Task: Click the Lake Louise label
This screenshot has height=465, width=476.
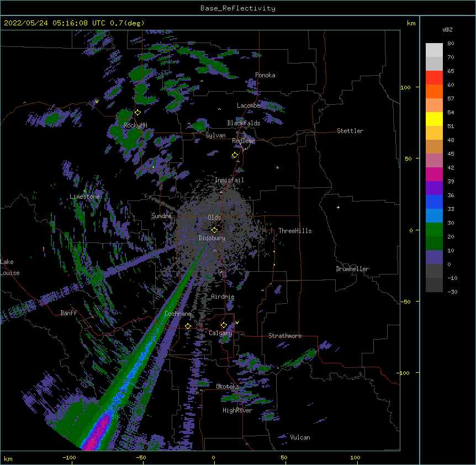Action: pos(10,267)
